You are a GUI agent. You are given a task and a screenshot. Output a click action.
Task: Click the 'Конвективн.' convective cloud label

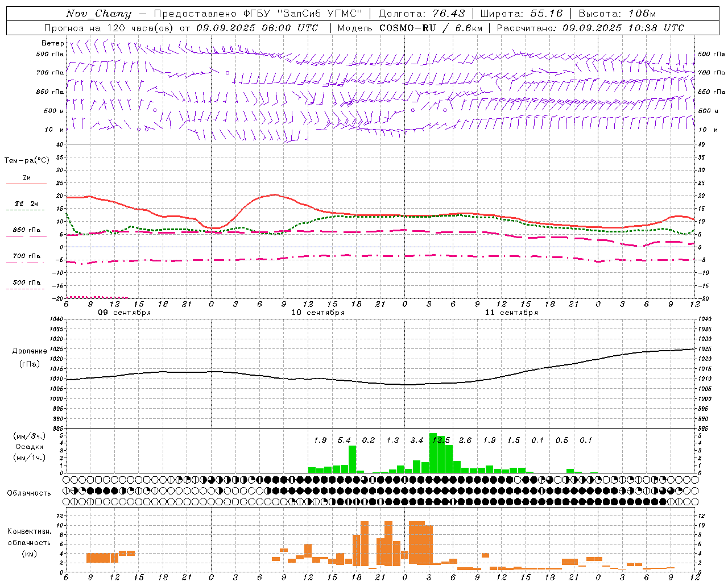(x=30, y=531)
